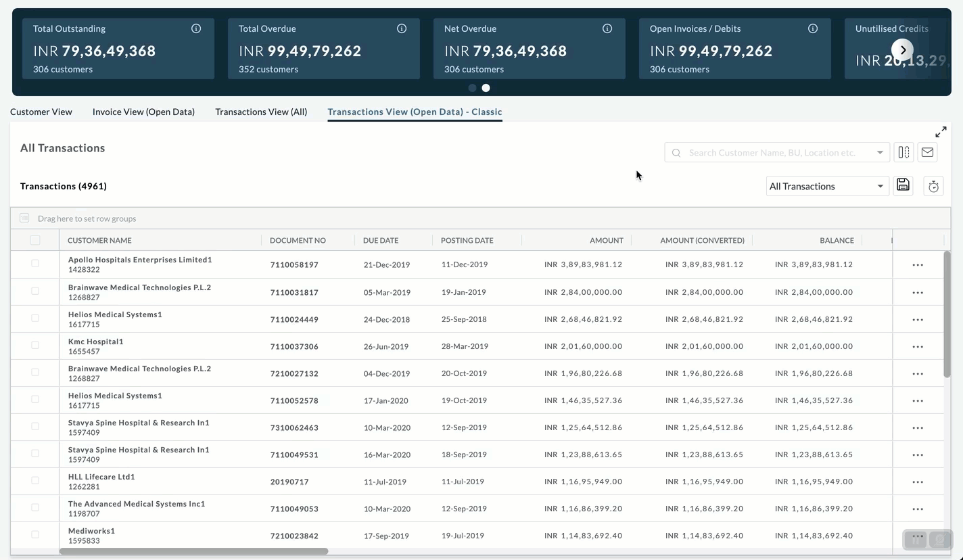The width and height of the screenshot is (963, 560).
Task: Open Utilised Credits partial summary card
Action: coord(898,49)
